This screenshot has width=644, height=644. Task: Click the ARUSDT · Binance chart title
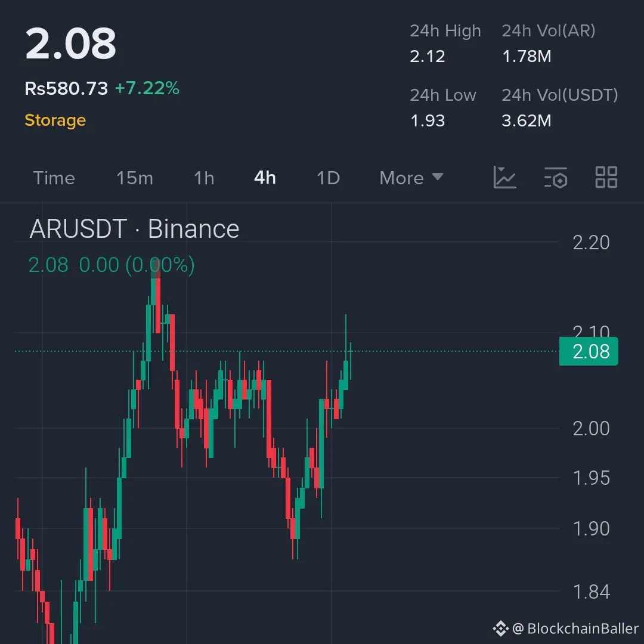(x=134, y=229)
